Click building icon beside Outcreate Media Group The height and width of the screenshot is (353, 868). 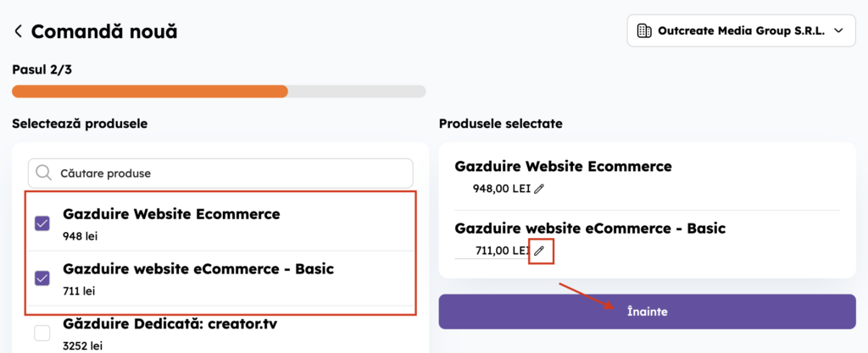pyautogui.click(x=644, y=31)
